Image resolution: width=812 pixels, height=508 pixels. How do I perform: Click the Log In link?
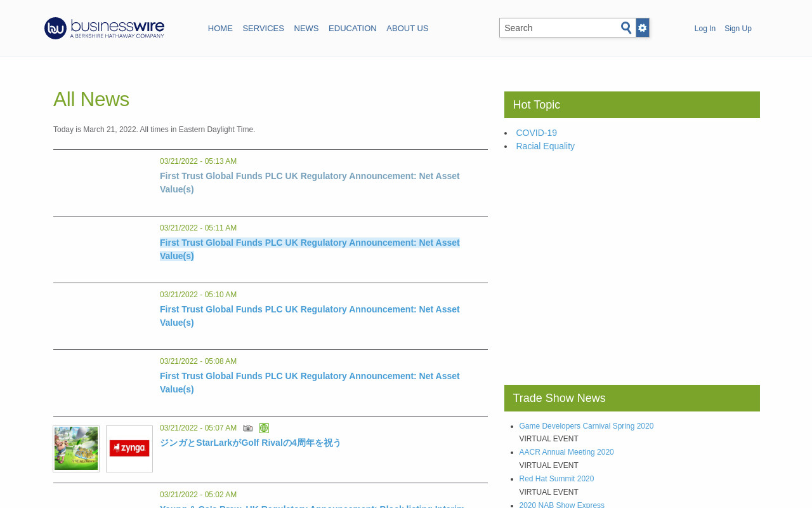point(705,29)
